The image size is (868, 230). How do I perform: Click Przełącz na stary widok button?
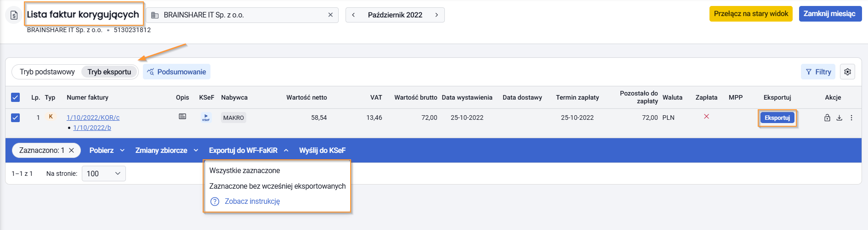pos(751,14)
